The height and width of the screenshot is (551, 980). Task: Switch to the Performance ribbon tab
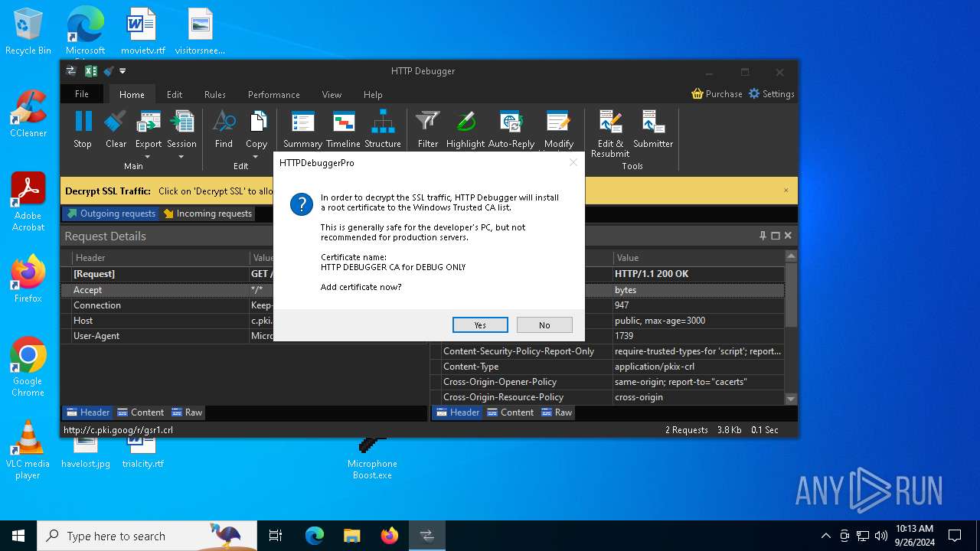[274, 95]
